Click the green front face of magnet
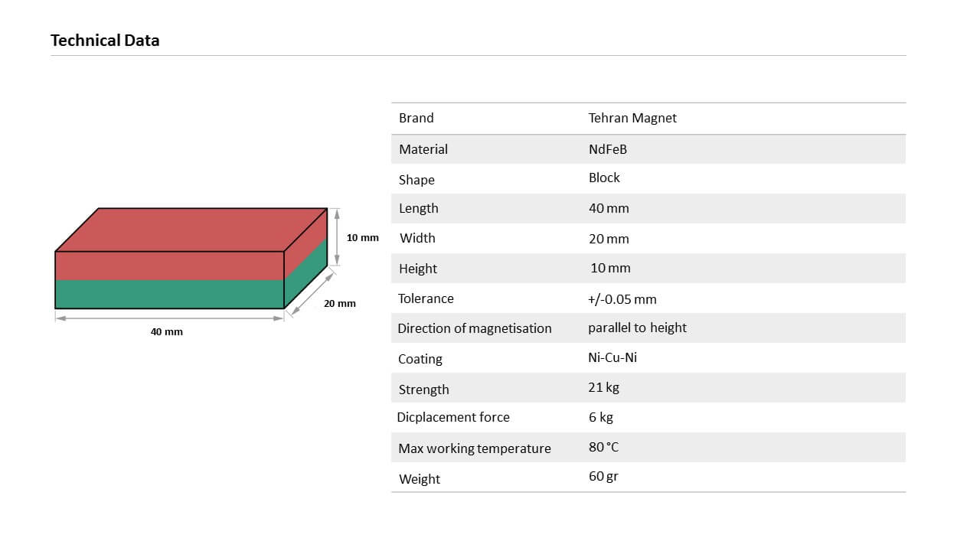The height and width of the screenshot is (551, 980). [x=169, y=295]
